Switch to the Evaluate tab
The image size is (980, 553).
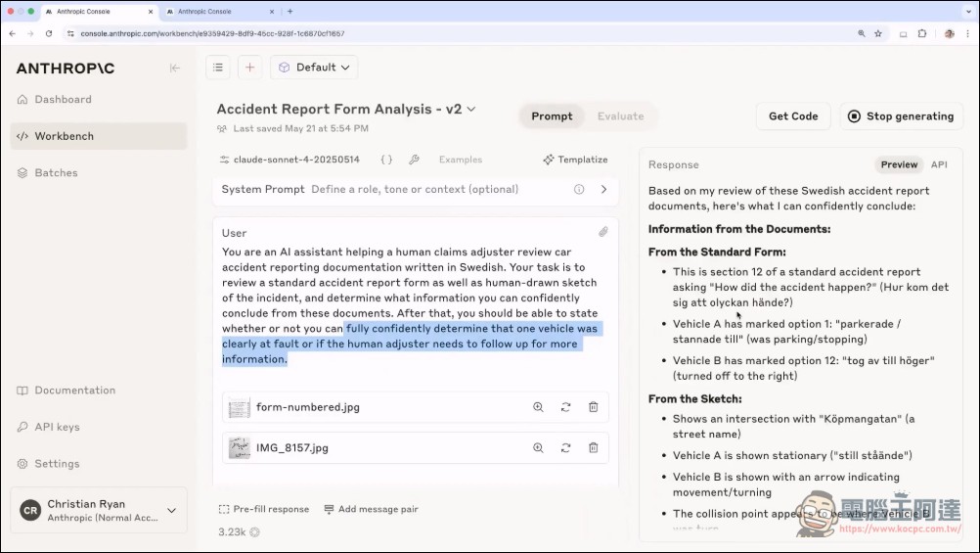point(620,116)
